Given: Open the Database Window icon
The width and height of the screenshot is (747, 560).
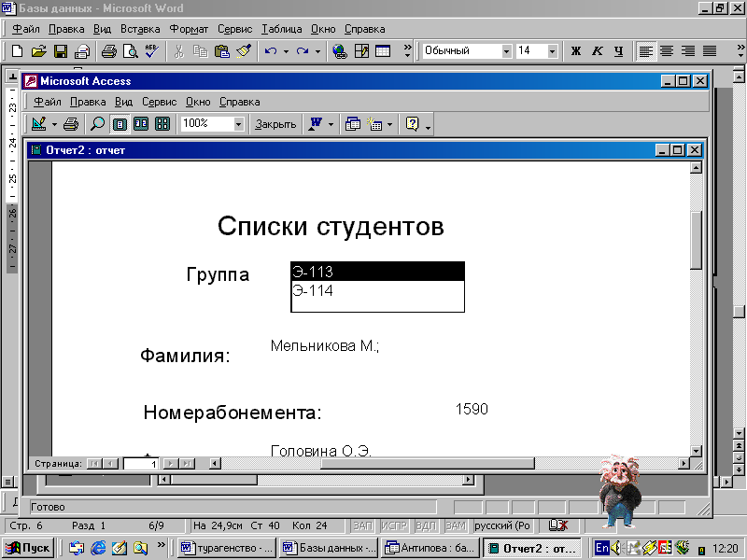Looking at the screenshot, I should click(x=353, y=123).
